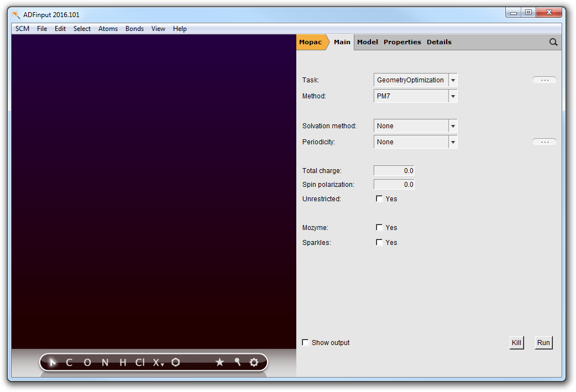Screen dimensions: 576x392
Task: Select the ring structures tool
Action: click(x=176, y=363)
